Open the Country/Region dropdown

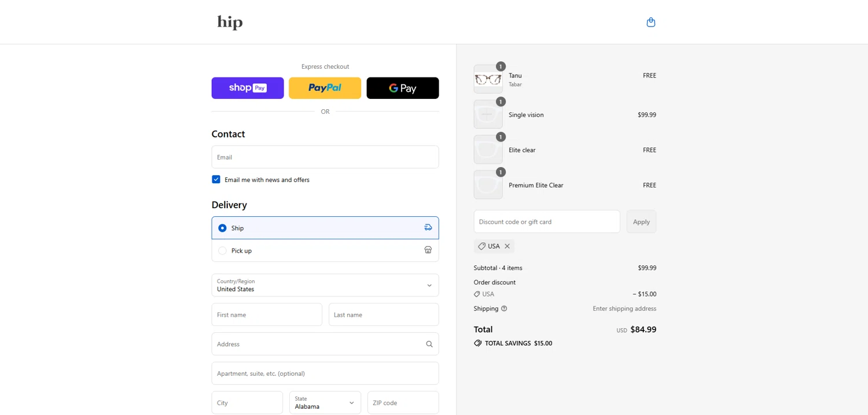click(x=325, y=286)
